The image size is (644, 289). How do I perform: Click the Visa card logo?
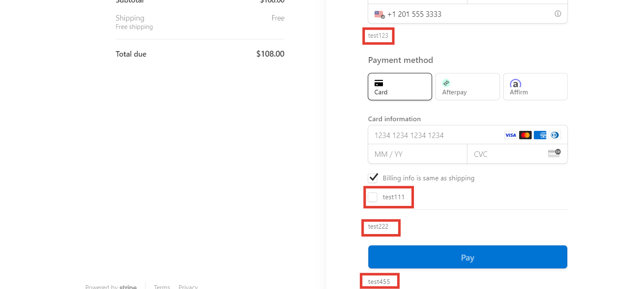pos(510,135)
